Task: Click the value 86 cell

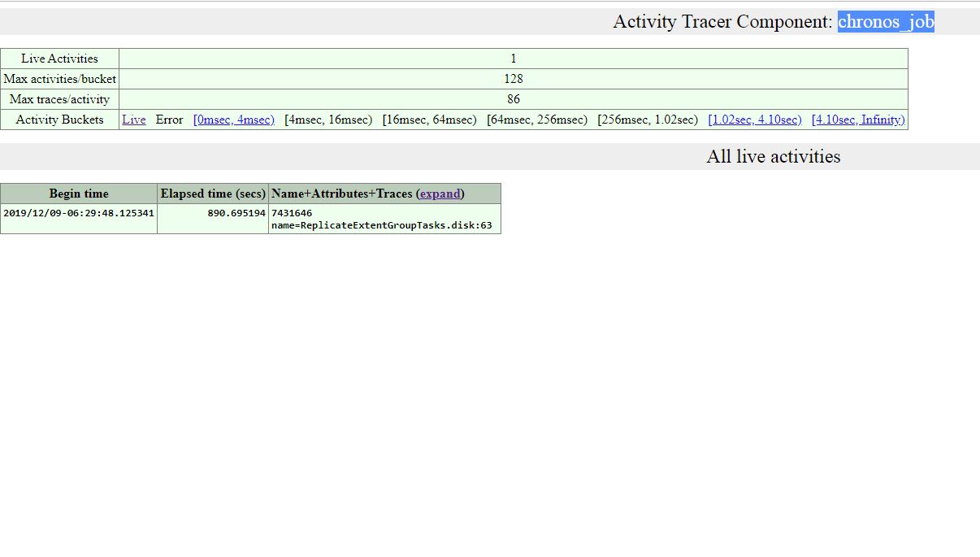Action: 514,99
